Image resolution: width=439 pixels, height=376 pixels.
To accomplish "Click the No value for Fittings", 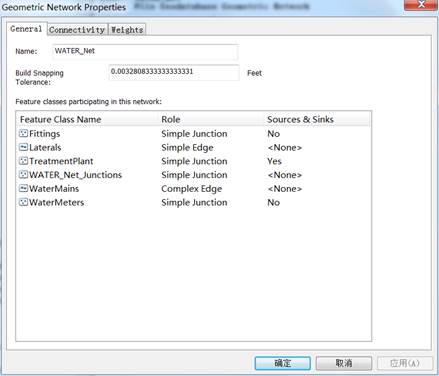I will (x=273, y=134).
